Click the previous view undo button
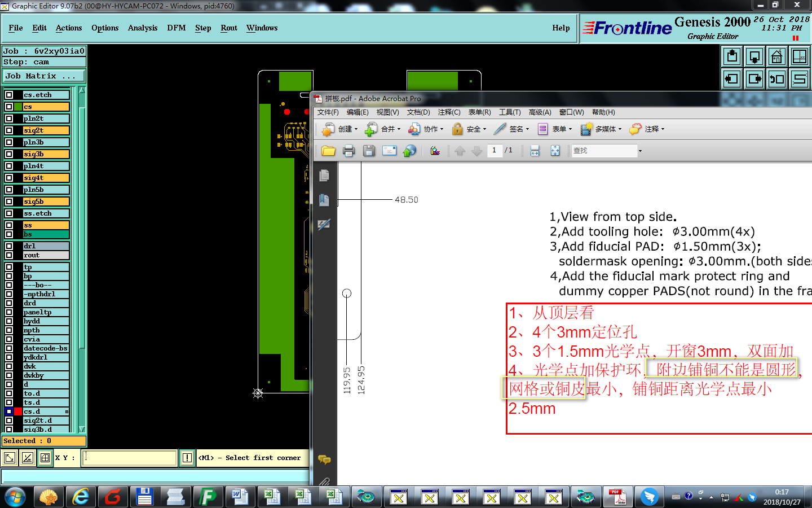Image resolution: width=812 pixels, height=508 pixels. [x=777, y=79]
